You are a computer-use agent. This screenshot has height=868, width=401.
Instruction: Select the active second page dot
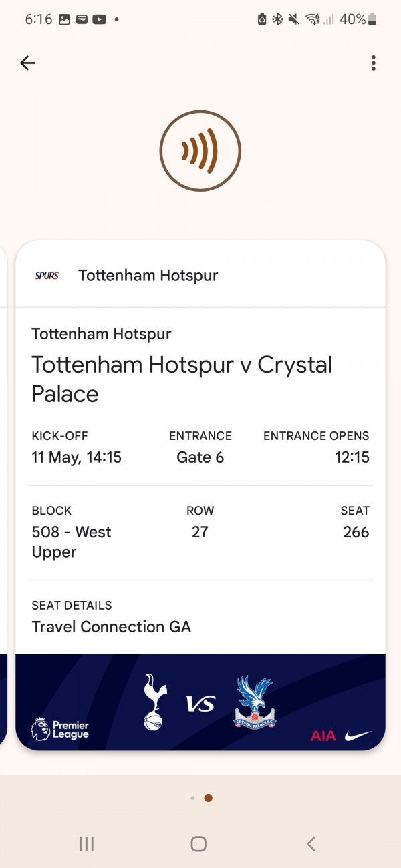(x=208, y=797)
